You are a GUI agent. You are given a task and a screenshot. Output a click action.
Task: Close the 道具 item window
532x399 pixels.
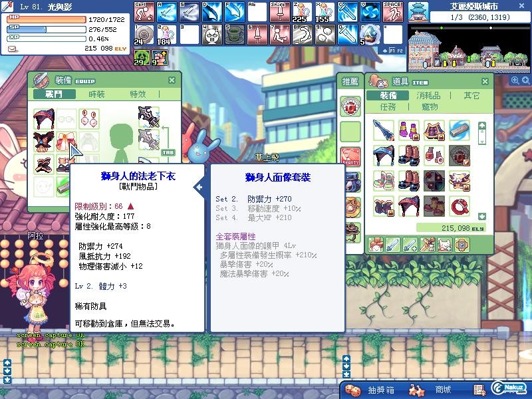tap(485, 81)
